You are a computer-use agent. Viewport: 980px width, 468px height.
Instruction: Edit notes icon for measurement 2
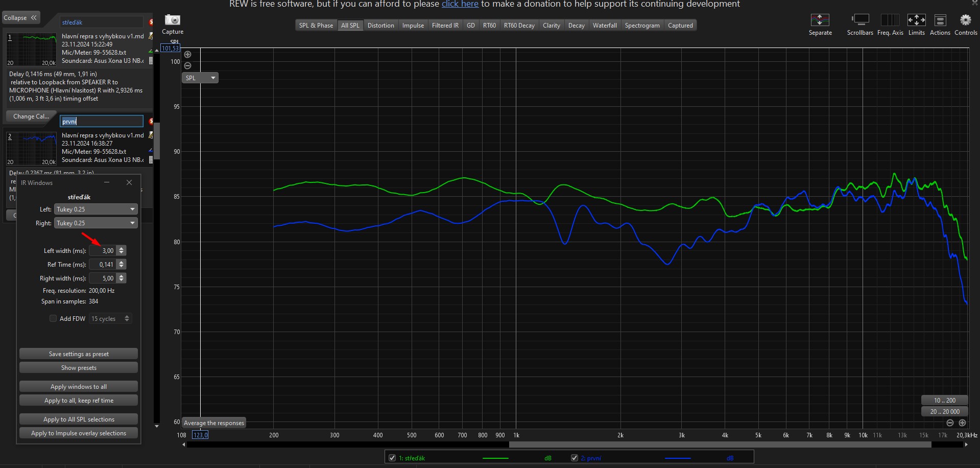point(151,135)
